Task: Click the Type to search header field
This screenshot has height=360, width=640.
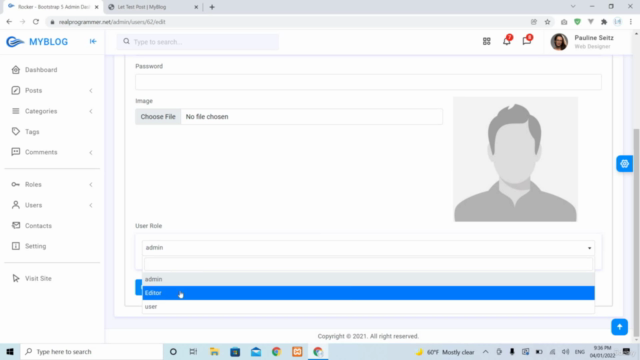Action: click(198, 42)
